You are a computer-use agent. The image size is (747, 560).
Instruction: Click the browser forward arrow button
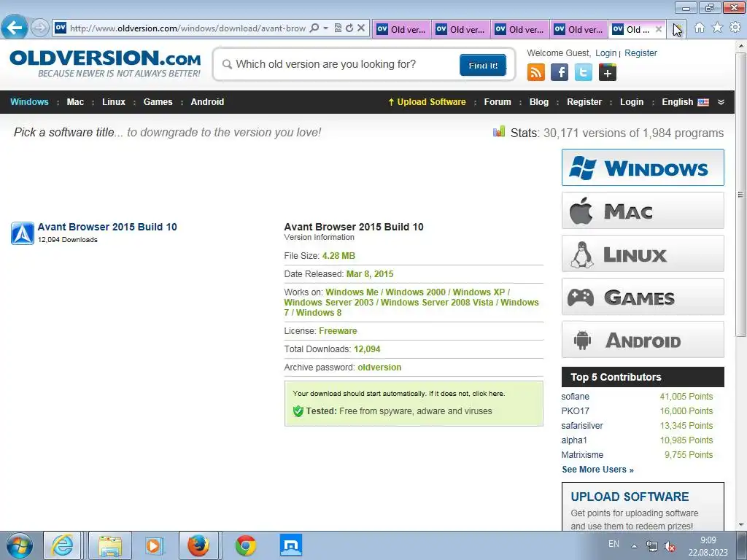40,28
